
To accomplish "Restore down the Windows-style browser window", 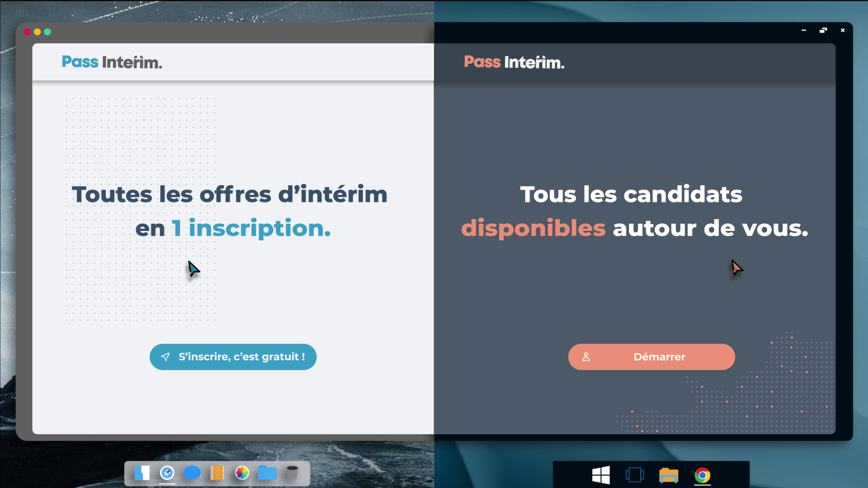I will (823, 30).
